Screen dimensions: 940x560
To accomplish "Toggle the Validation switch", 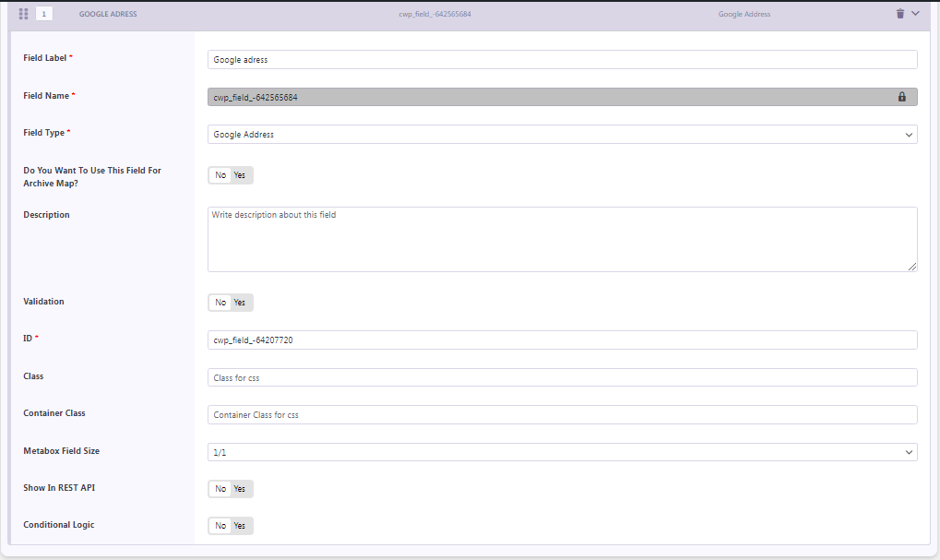I will coord(231,303).
